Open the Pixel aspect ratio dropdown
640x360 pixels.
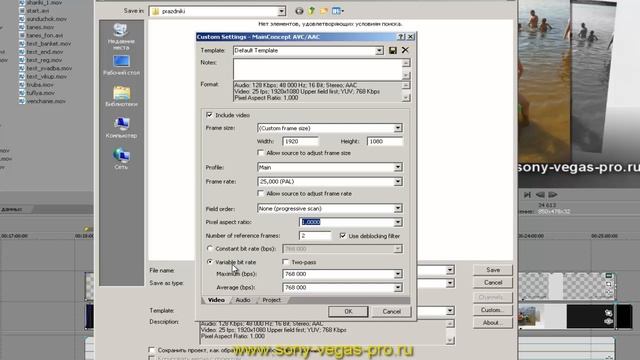pyautogui.click(x=398, y=222)
